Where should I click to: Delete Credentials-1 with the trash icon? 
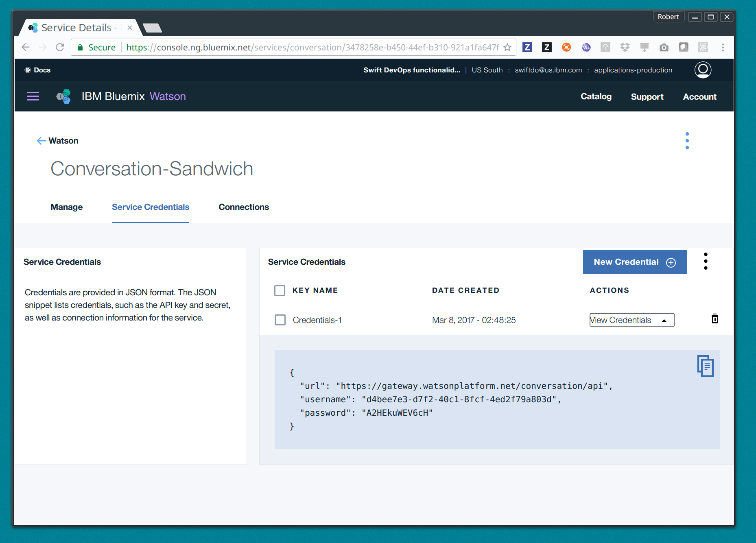coord(714,318)
